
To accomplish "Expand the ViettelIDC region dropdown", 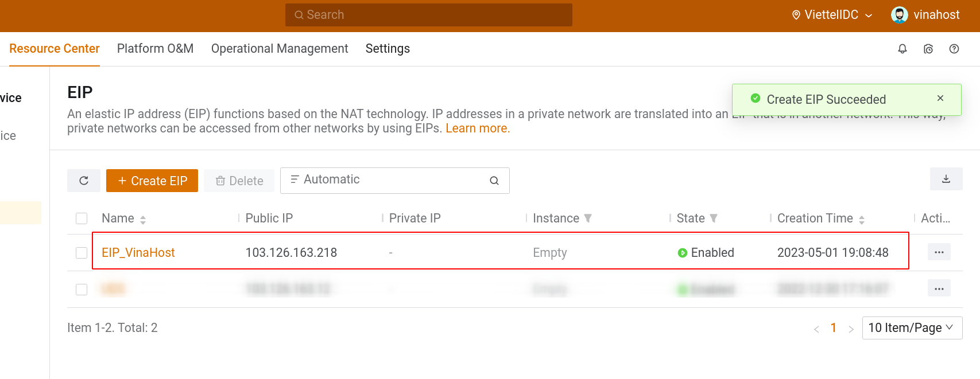I will (x=832, y=15).
